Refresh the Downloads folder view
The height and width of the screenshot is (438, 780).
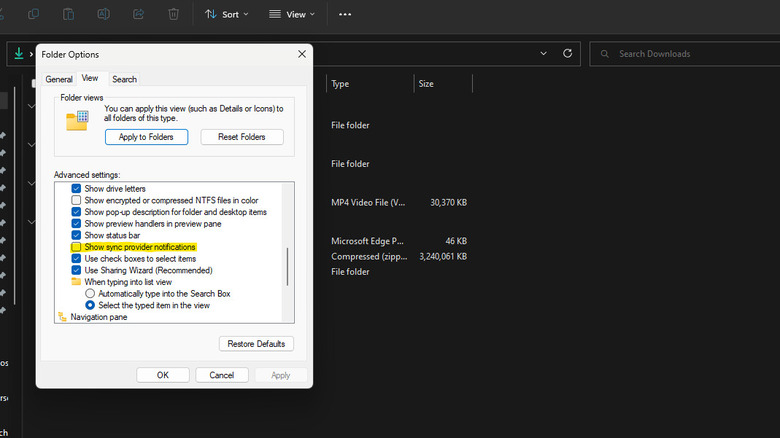click(568, 54)
